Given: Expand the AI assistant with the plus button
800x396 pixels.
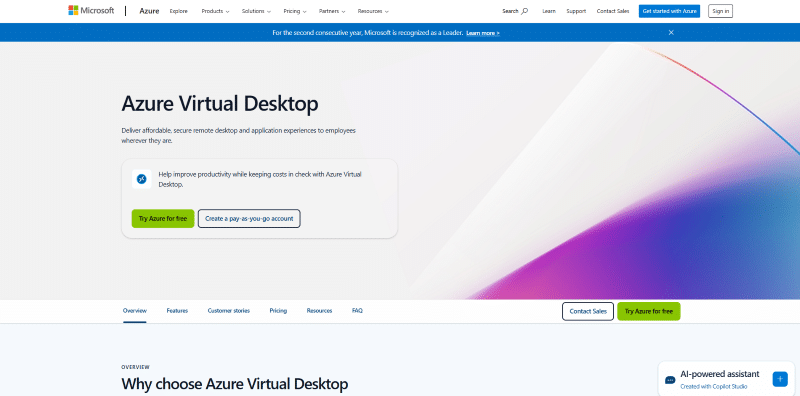Looking at the screenshot, I should pyautogui.click(x=780, y=379).
